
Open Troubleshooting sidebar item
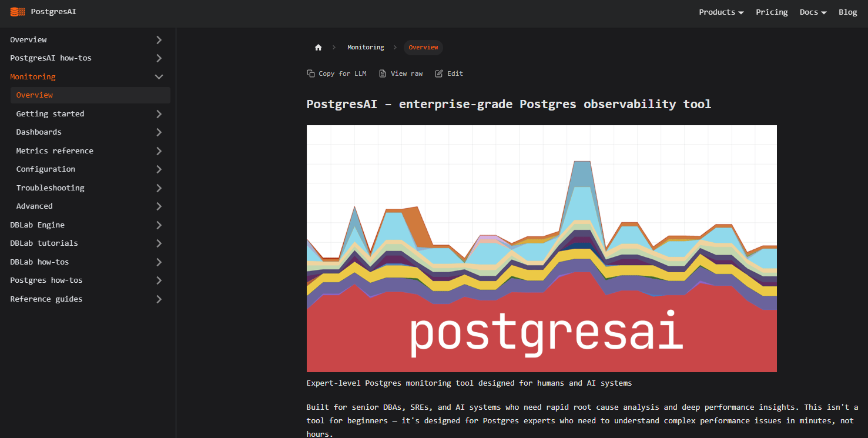pyautogui.click(x=50, y=188)
